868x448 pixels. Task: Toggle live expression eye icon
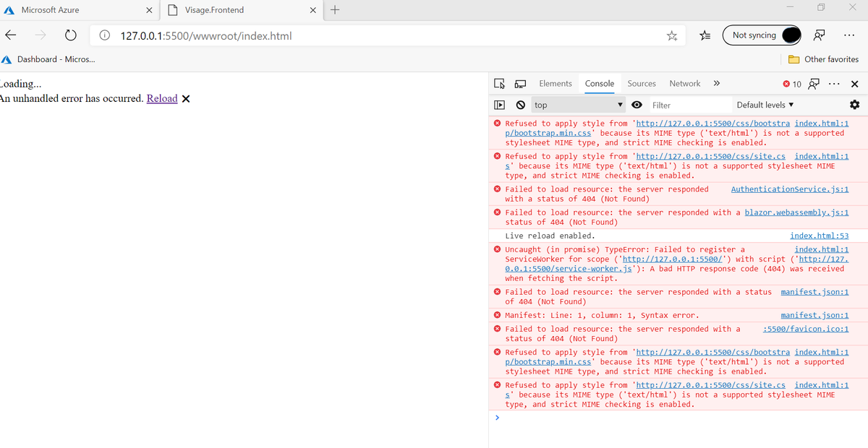(x=637, y=105)
